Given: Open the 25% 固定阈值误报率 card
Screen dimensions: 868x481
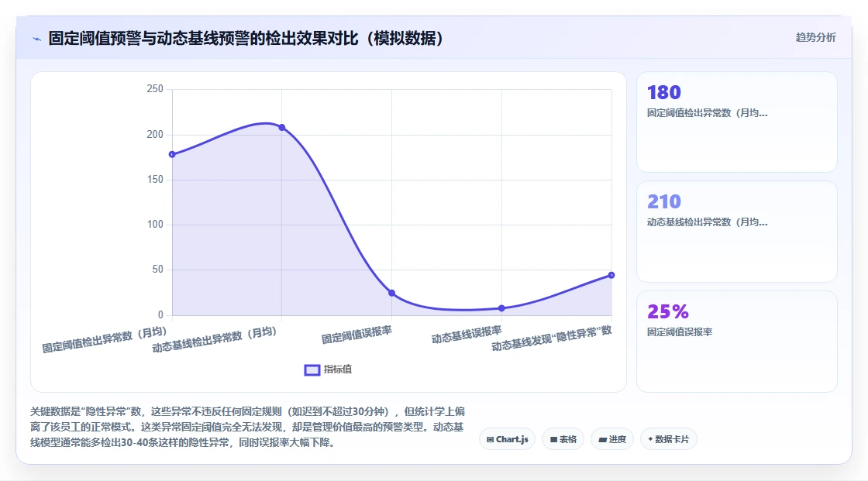Looking at the screenshot, I should click(x=737, y=341).
